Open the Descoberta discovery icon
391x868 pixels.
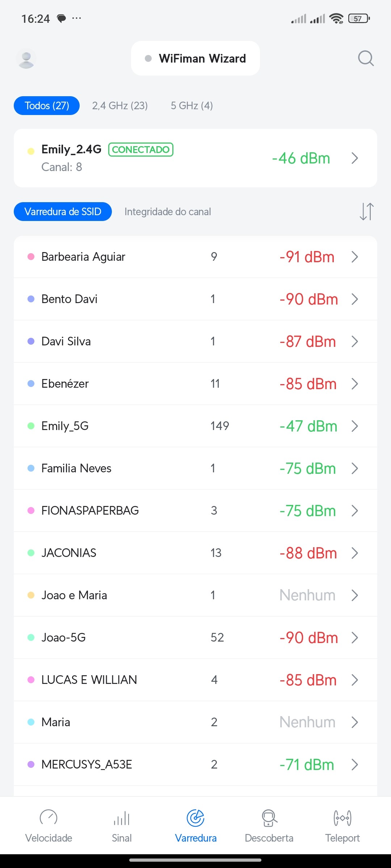(269, 818)
